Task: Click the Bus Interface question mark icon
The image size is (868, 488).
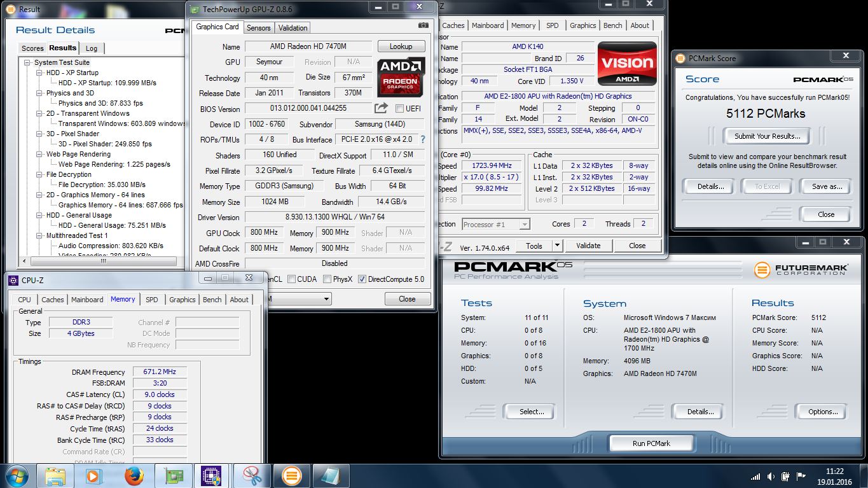Action: pos(423,139)
